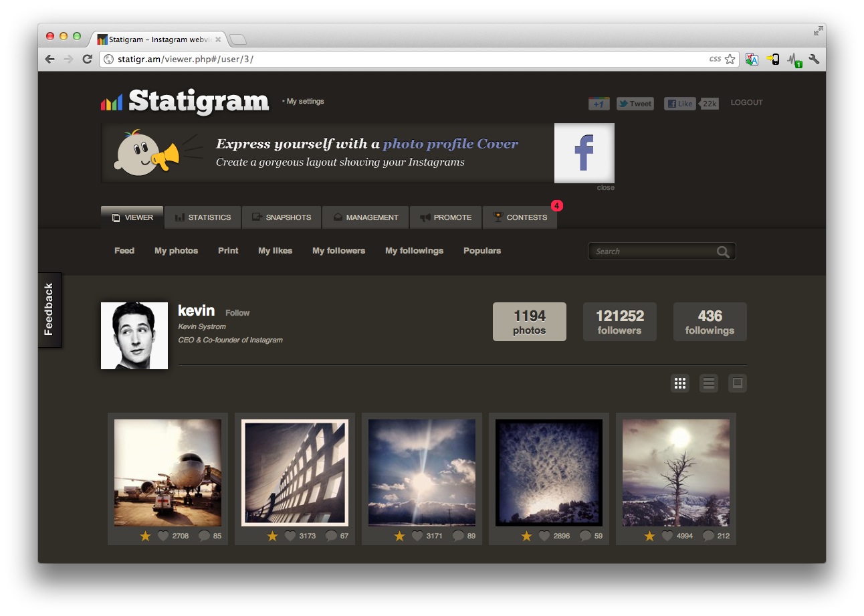
Task: Open comments on photo with 85 comments
Action: [x=205, y=536]
